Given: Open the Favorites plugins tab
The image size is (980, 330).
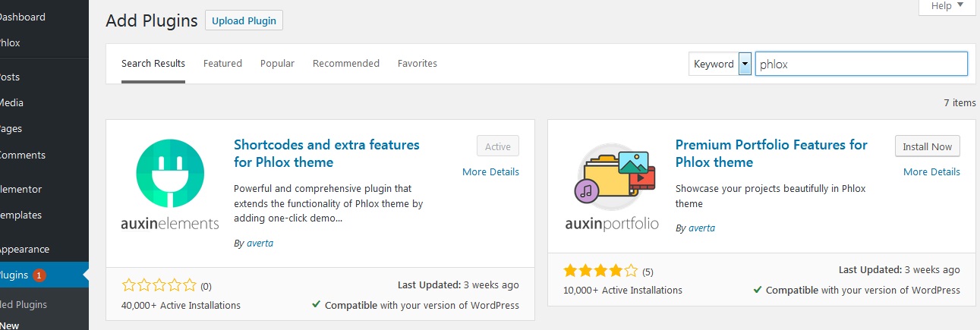Looking at the screenshot, I should (418, 64).
